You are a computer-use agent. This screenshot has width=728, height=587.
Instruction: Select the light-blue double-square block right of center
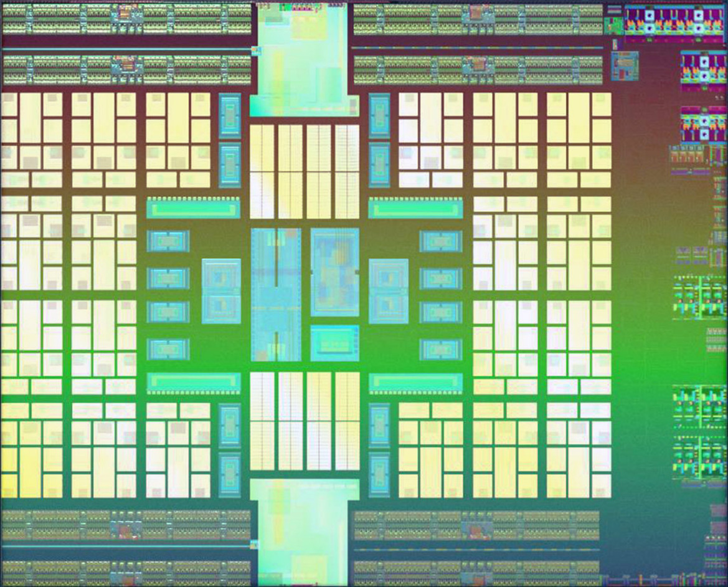coord(389,291)
